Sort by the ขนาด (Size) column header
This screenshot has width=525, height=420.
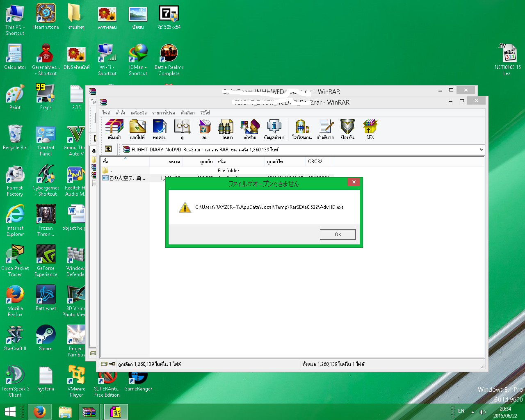[x=166, y=162]
